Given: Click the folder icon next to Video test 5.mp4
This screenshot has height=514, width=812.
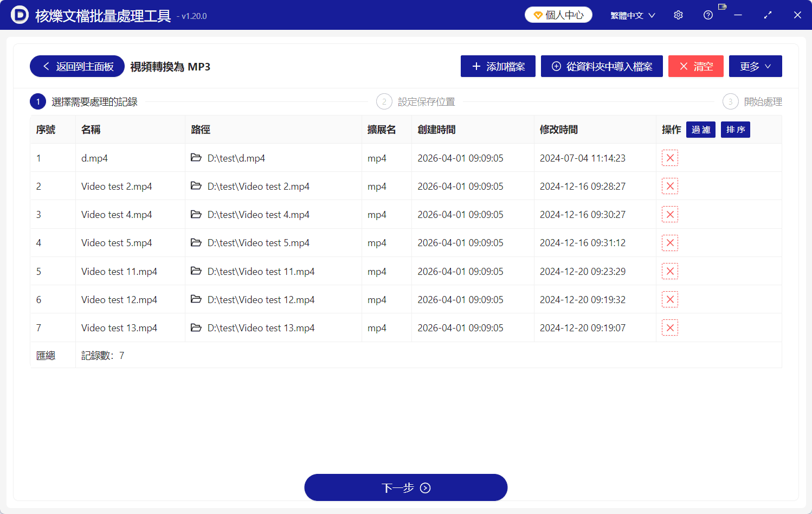Looking at the screenshot, I should [x=196, y=242].
